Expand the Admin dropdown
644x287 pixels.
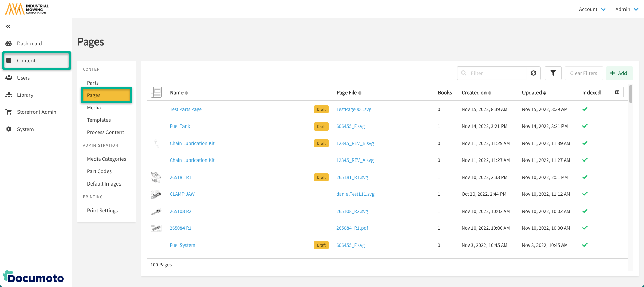[626, 9]
